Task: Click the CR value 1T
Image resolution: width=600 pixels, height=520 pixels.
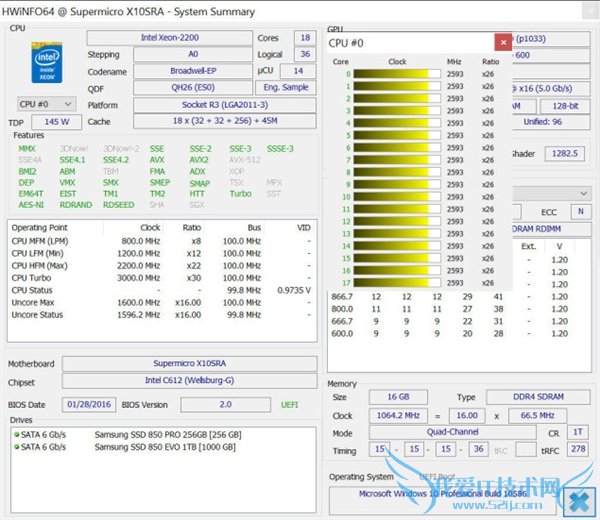Action: pos(577,432)
